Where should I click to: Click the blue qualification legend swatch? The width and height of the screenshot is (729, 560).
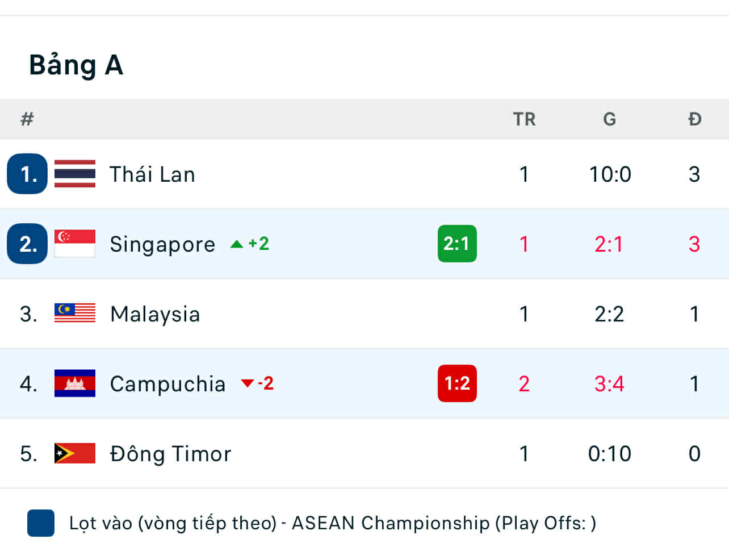[x=41, y=523]
